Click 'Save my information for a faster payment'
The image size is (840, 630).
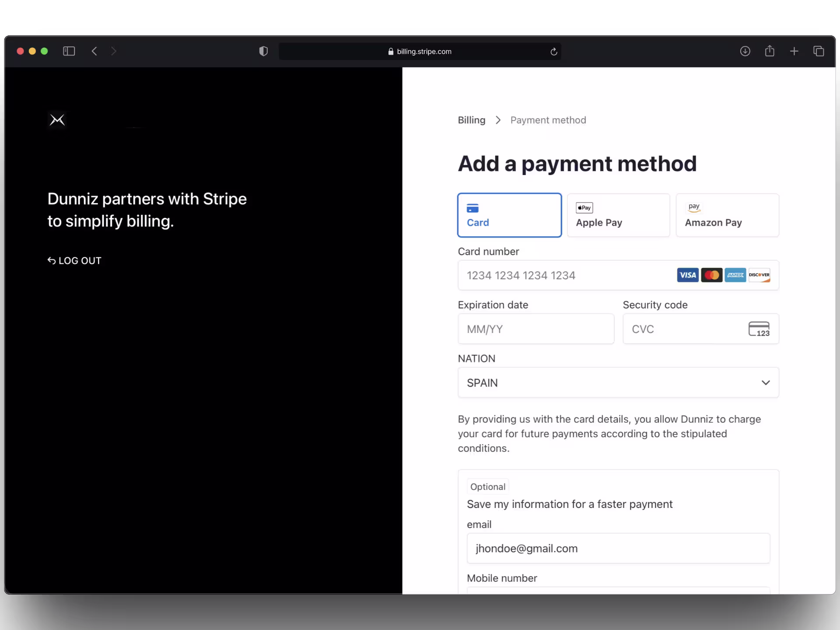(x=570, y=504)
